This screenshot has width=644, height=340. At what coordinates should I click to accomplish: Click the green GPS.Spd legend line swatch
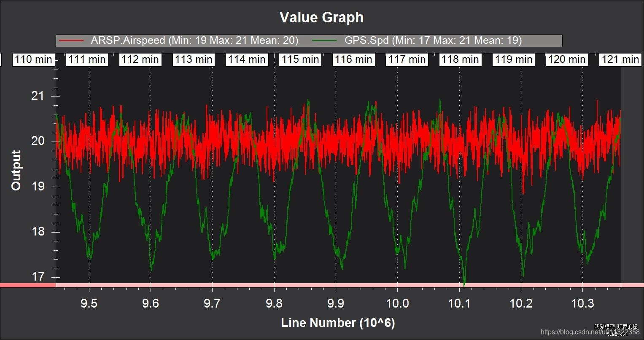point(325,40)
